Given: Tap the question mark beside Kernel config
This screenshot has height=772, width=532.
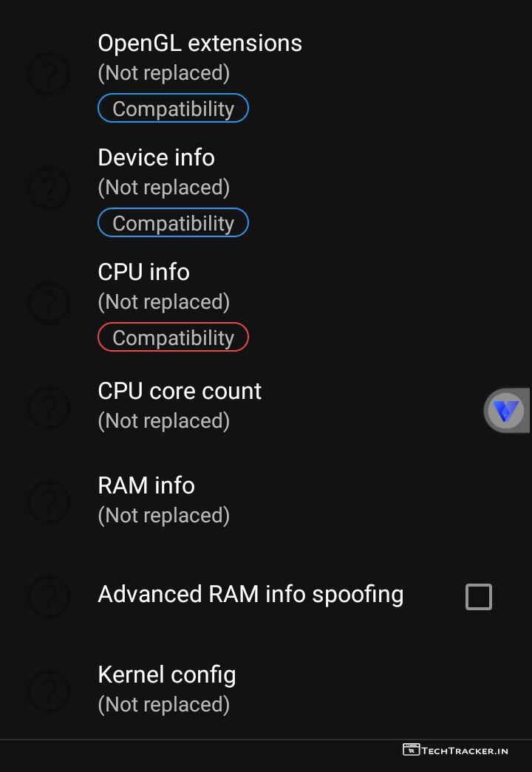Looking at the screenshot, I should pos(49,689).
